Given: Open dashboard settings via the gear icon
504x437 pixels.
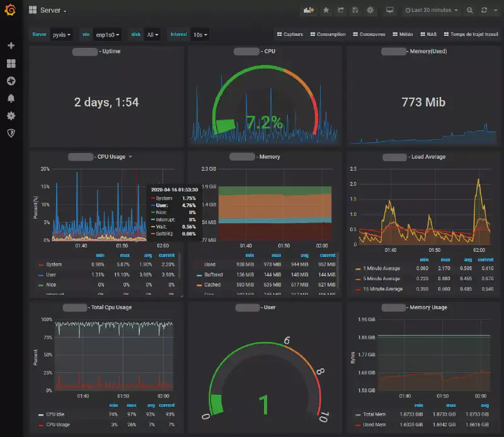Looking at the screenshot, I should click(369, 10).
